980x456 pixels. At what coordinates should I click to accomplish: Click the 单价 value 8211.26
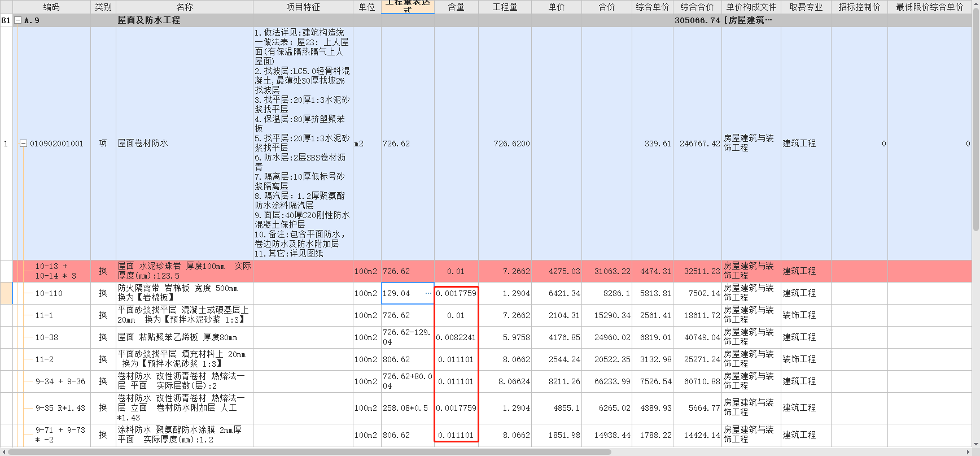click(x=564, y=381)
